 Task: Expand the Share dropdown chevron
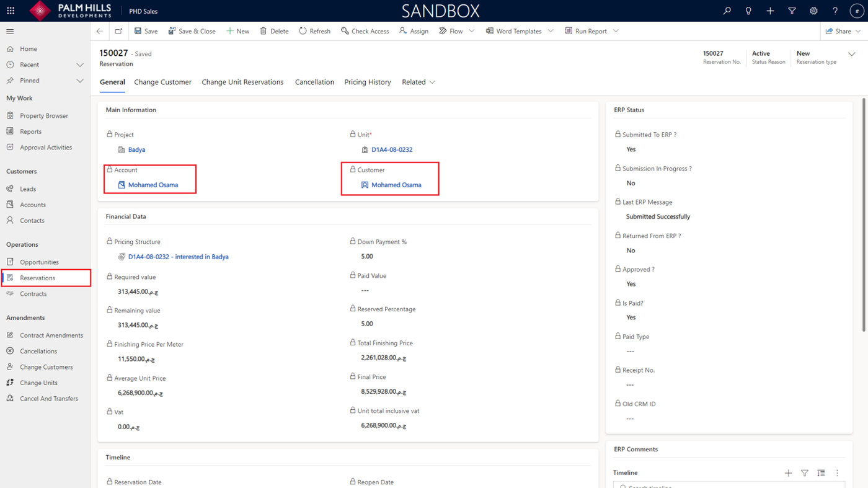(858, 31)
